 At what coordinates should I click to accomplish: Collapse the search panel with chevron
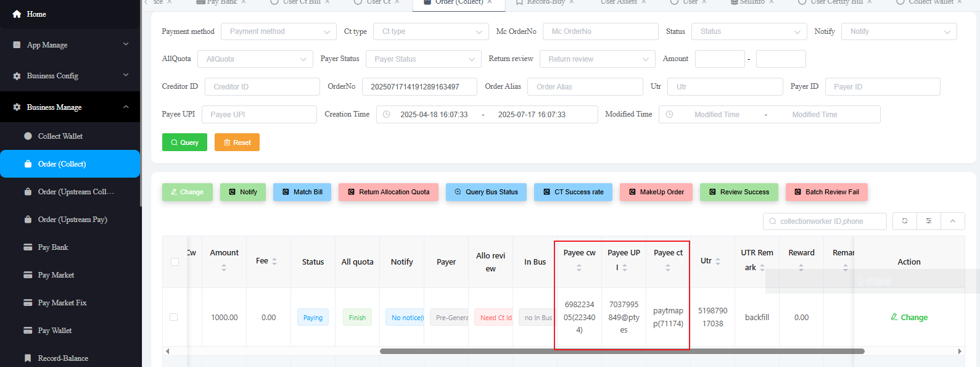point(953,221)
